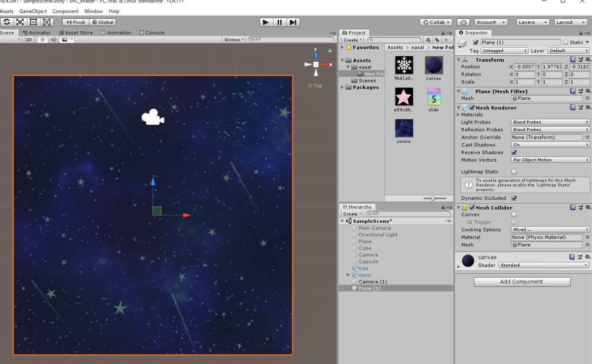Click the camera gizmo in the Scene view

click(153, 117)
